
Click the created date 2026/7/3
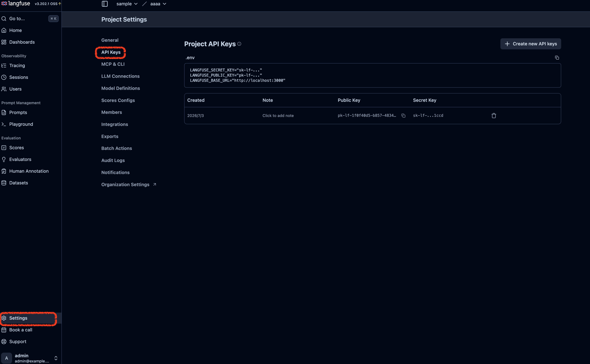click(x=196, y=116)
